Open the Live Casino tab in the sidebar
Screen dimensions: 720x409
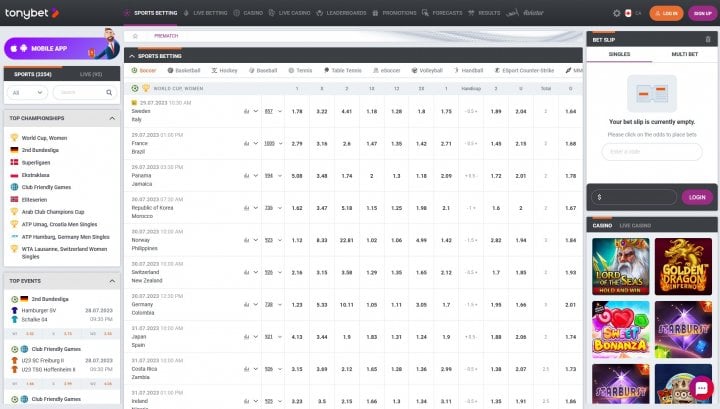635,225
